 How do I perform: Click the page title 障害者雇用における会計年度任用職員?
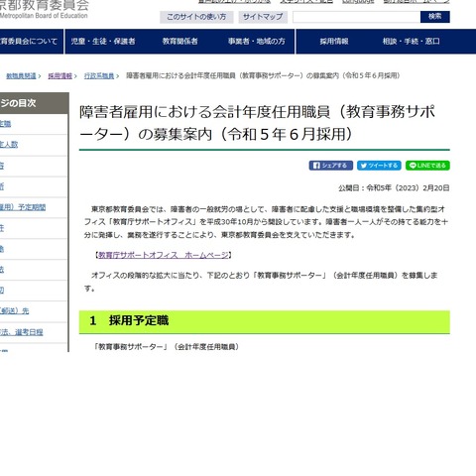[x=258, y=123]
